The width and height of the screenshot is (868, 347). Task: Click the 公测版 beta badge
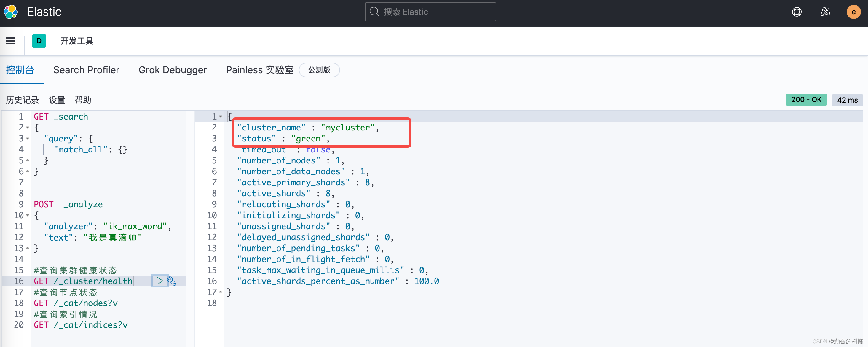tap(319, 70)
